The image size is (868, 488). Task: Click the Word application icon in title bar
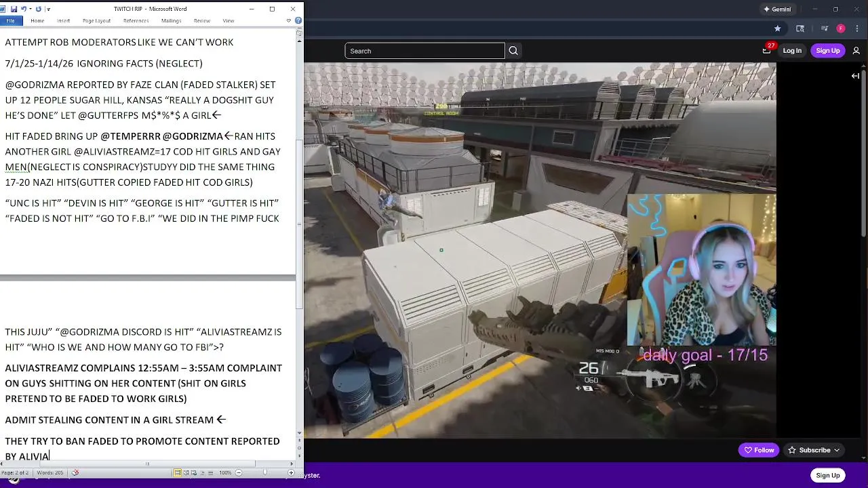[3, 9]
